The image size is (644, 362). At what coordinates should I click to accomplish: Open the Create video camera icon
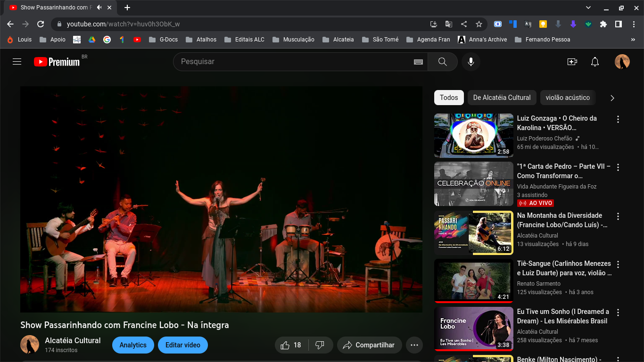coord(572,62)
